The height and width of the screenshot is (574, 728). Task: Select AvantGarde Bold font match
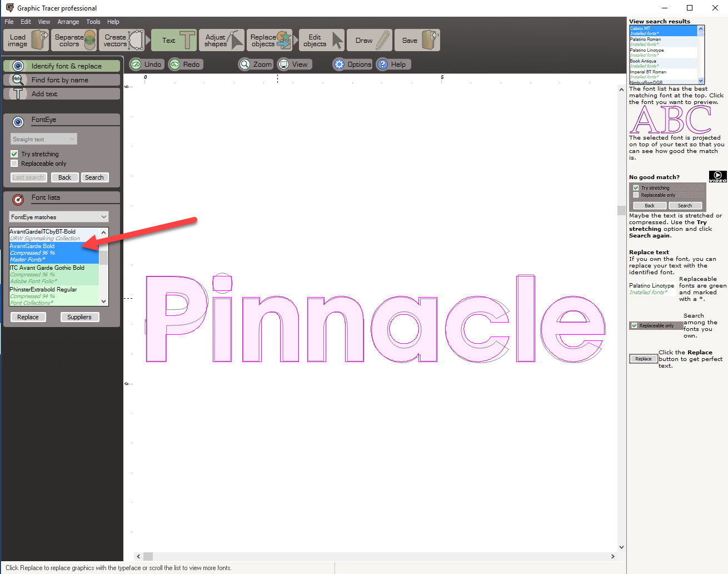coord(54,253)
